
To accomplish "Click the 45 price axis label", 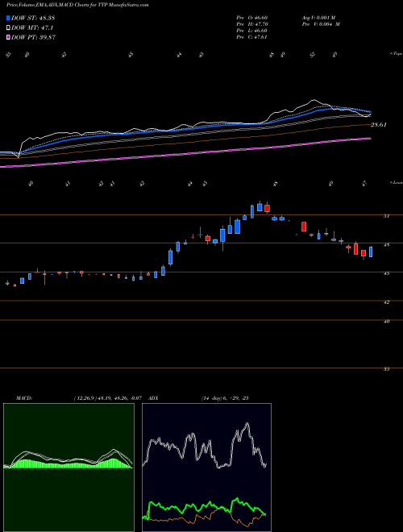I will 386,273.
